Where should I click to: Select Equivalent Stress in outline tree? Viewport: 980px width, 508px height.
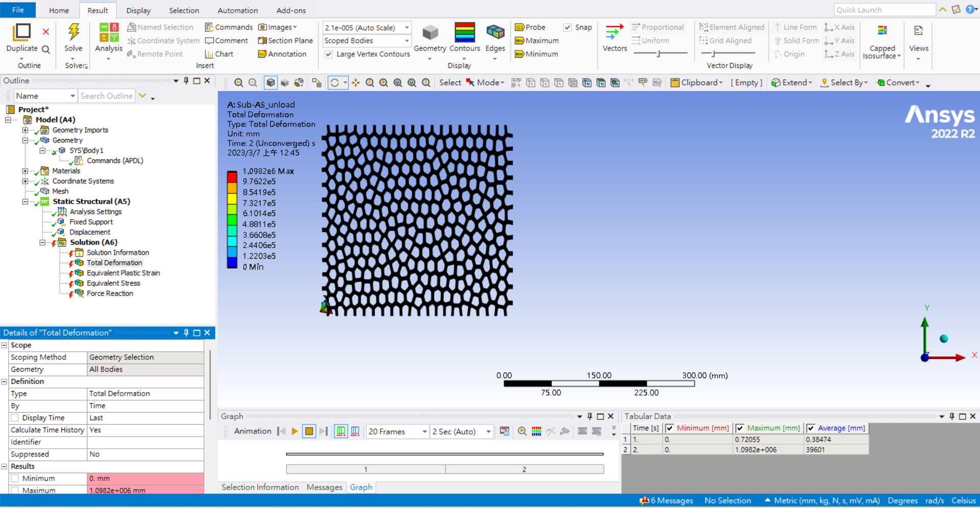113,283
